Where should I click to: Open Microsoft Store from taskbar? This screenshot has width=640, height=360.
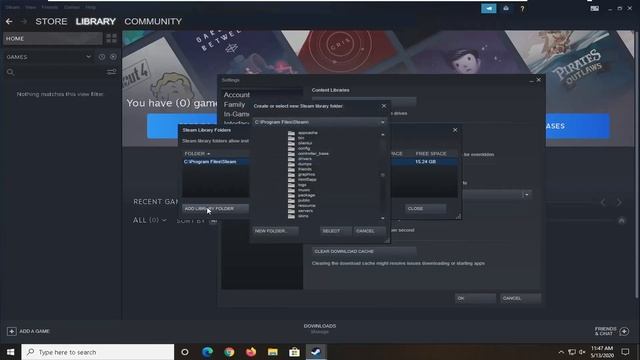[x=294, y=351]
